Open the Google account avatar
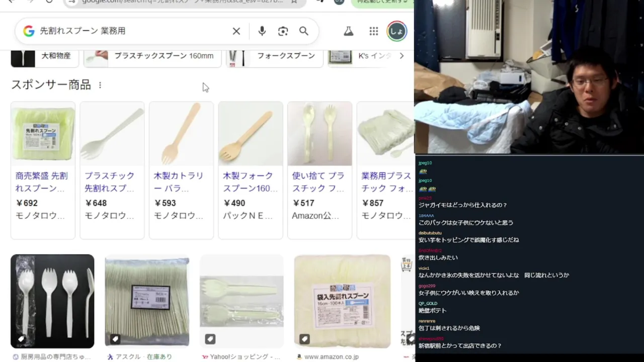 (x=396, y=31)
